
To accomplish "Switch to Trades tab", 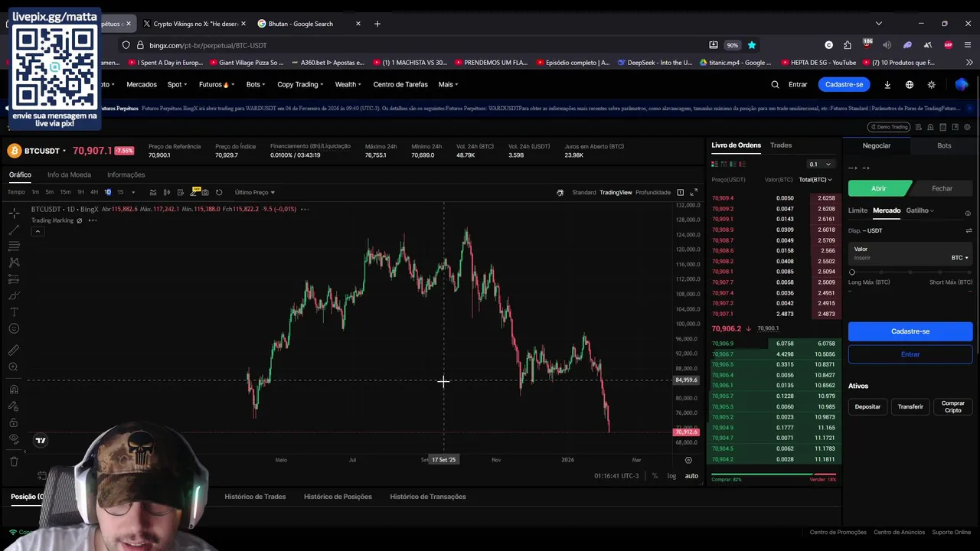I will point(781,145).
